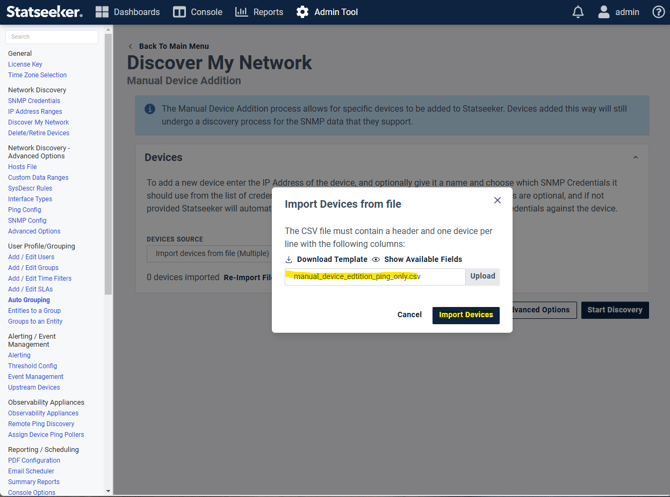Open the Console menu
Viewport: 670px width, 497px height.
(197, 12)
